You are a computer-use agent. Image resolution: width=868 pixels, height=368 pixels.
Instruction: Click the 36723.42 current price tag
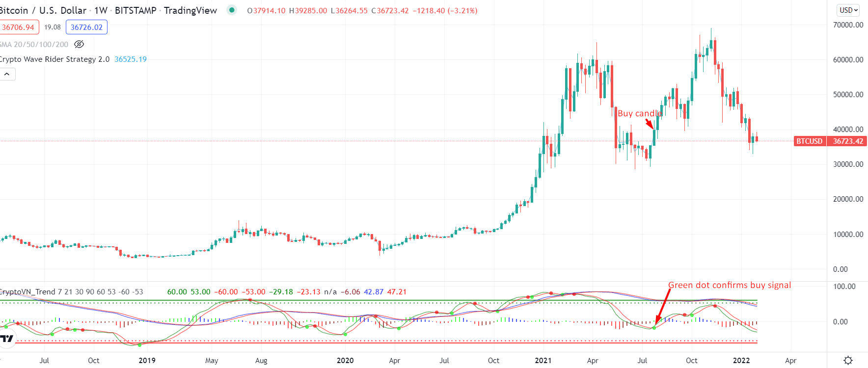pos(847,141)
